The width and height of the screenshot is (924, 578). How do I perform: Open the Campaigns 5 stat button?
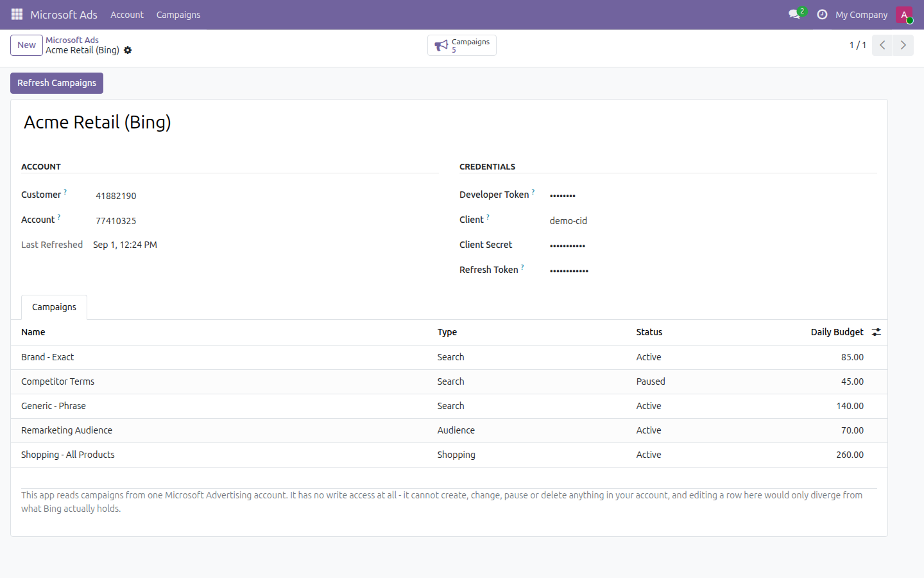click(462, 45)
